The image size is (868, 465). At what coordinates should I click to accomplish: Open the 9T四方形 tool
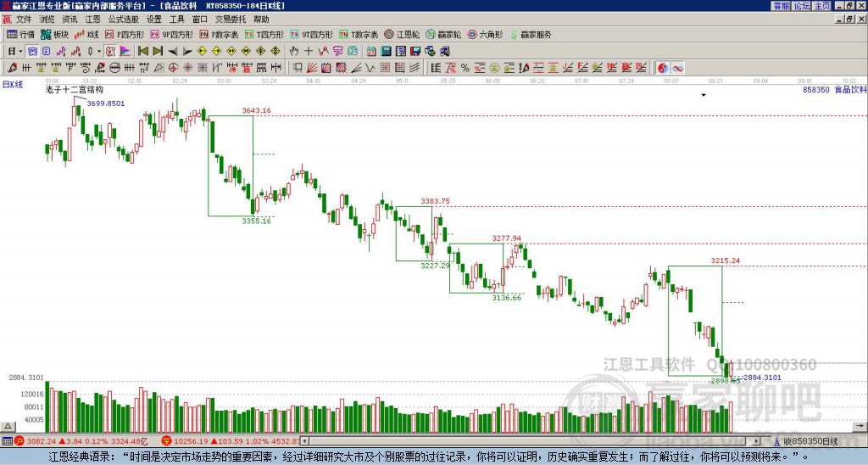click(311, 34)
